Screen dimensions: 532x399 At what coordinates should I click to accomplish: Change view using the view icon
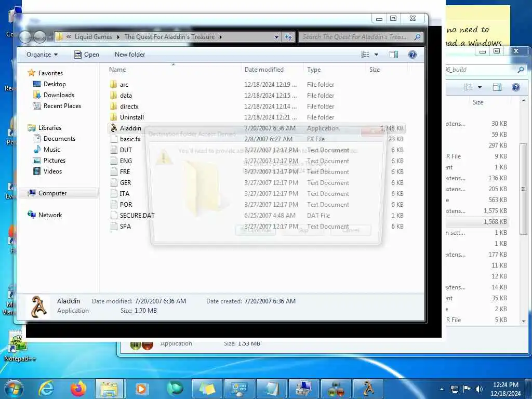pos(365,54)
